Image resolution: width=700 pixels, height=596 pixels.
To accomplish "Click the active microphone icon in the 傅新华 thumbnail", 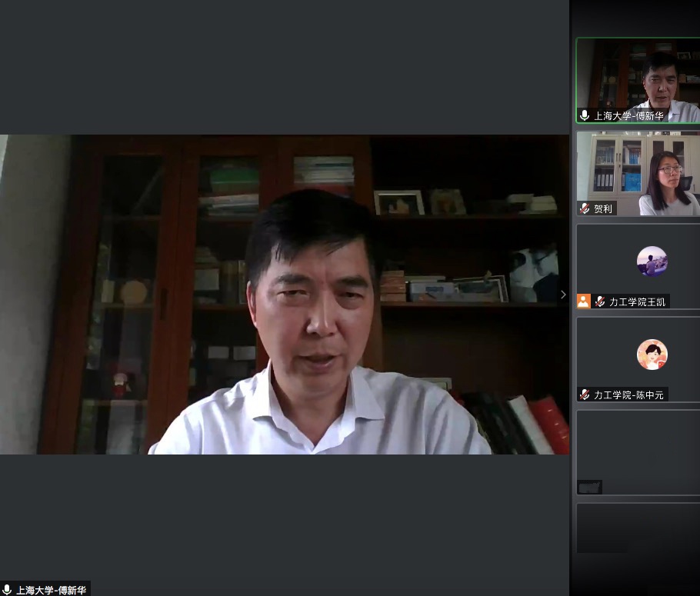I will click(x=585, y=116).
